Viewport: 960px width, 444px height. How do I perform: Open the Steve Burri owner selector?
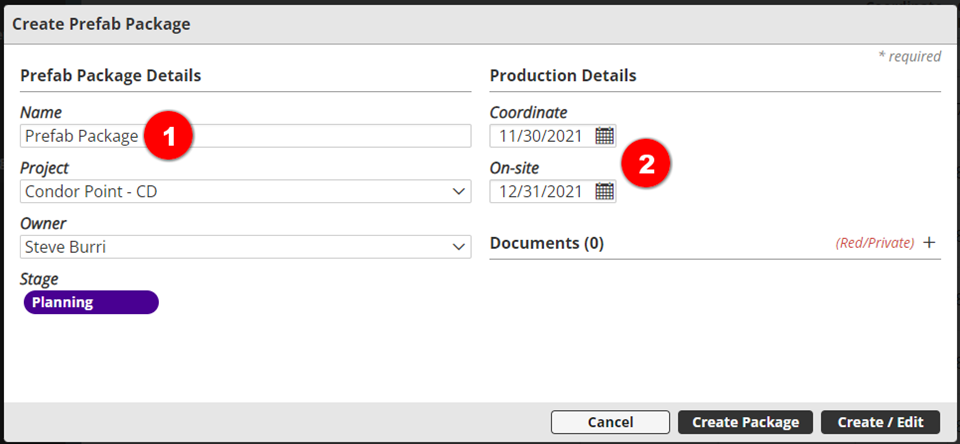230,246
